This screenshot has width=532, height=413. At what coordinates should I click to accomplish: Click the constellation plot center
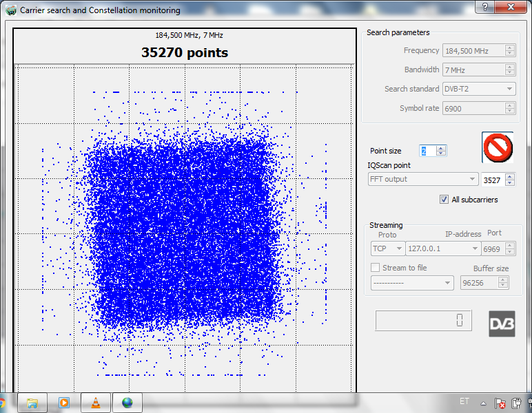pyautogui.click(x=185, y=234)
